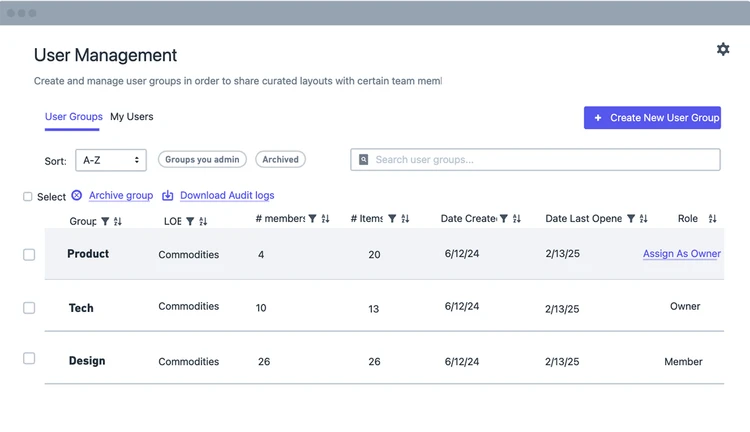750x432 pixels.
Task: Click filter icon on Group column
Action: (105, 221)
